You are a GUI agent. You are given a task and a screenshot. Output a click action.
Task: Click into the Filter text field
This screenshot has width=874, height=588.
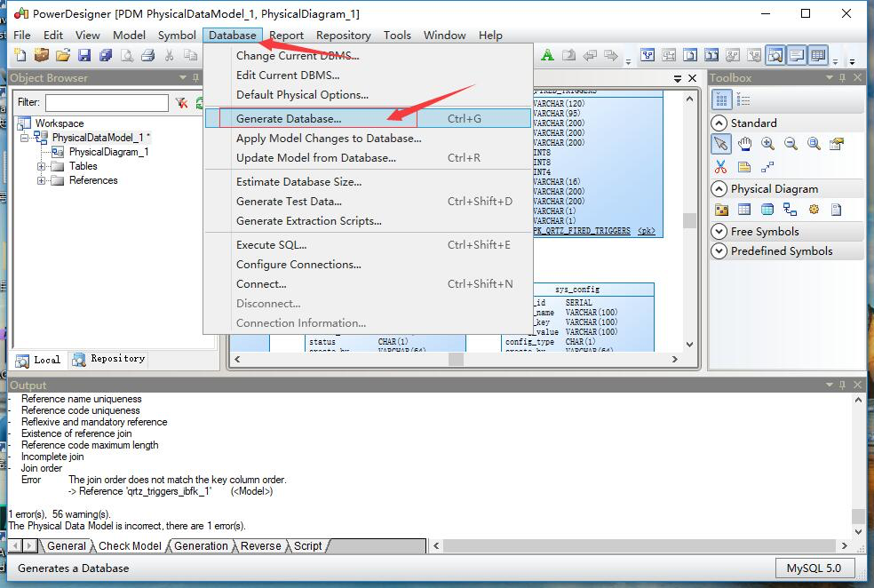107,102
